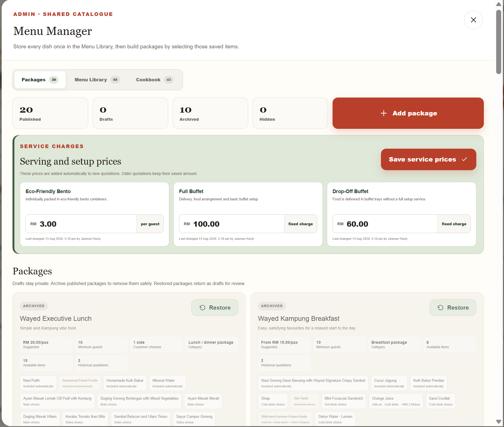The image size is (504, 427).
Task: Select the struck-through Mint and Lemon Grass Soda chip
Action: click(x=285, y=419)
